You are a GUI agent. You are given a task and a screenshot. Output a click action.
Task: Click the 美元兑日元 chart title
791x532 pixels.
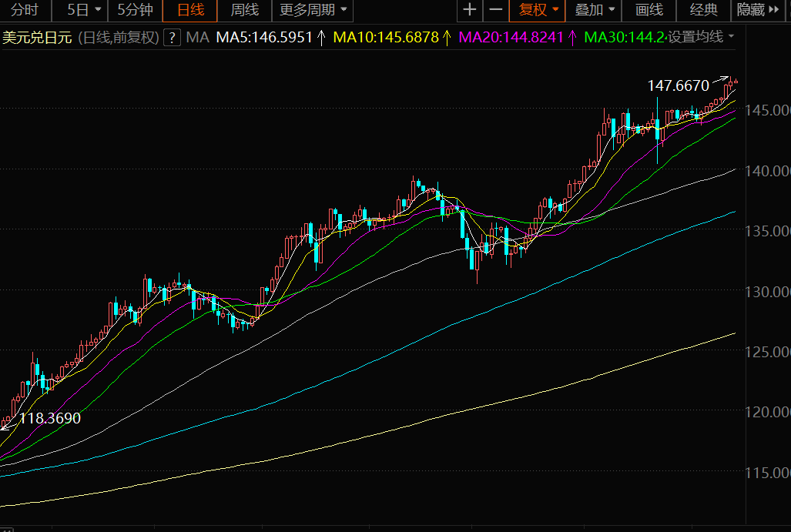(x=37, y=38)
